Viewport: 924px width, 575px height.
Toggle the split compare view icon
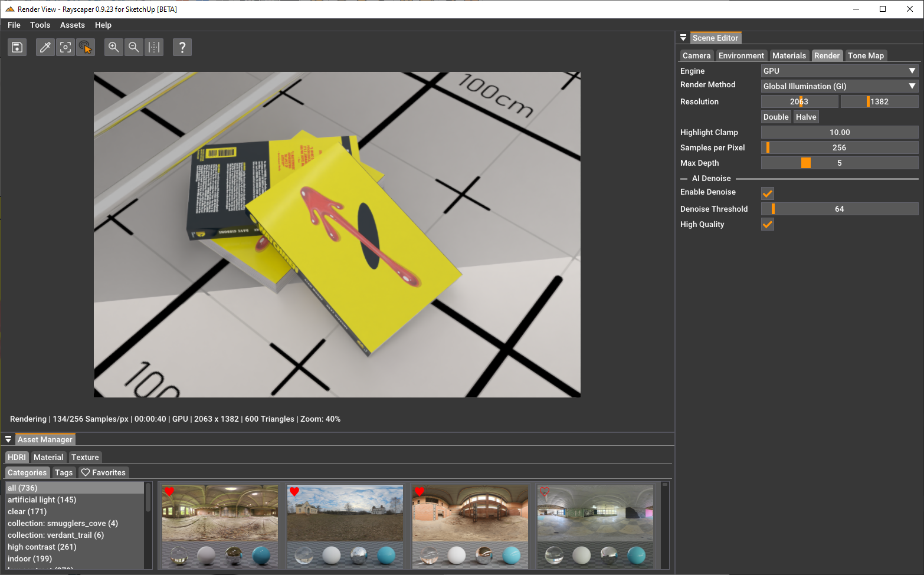pyautogui.click(x=154, y=47)
